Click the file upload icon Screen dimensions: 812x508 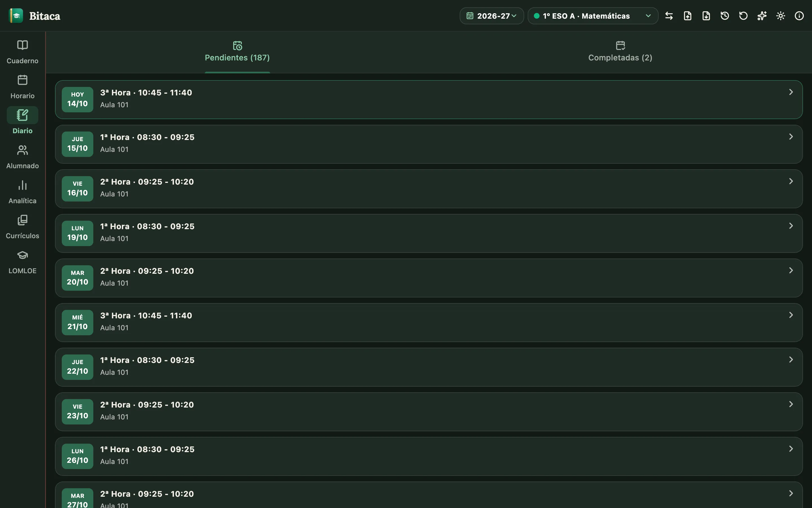[x=687, y=16]
